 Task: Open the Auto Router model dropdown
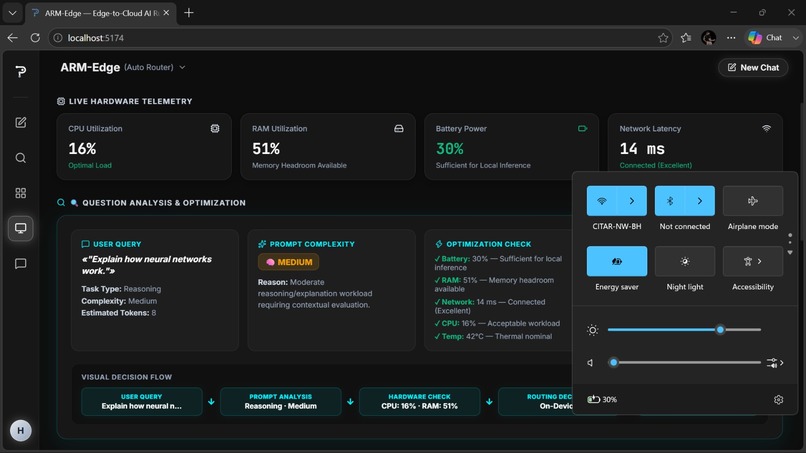[x=155, y=67]
